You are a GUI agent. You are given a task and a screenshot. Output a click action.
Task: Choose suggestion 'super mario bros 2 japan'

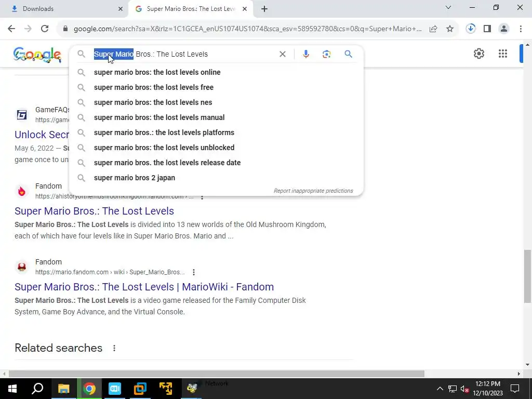point(216,178)
